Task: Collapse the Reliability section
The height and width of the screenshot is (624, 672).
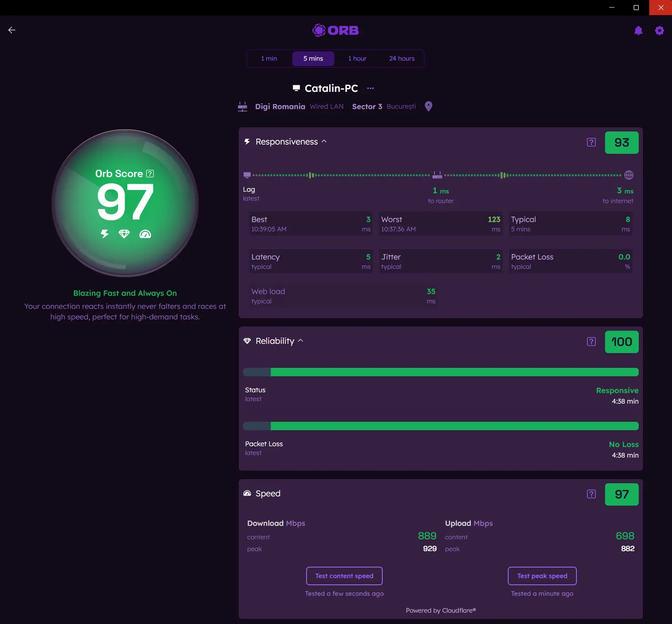Action: (301, 341)
